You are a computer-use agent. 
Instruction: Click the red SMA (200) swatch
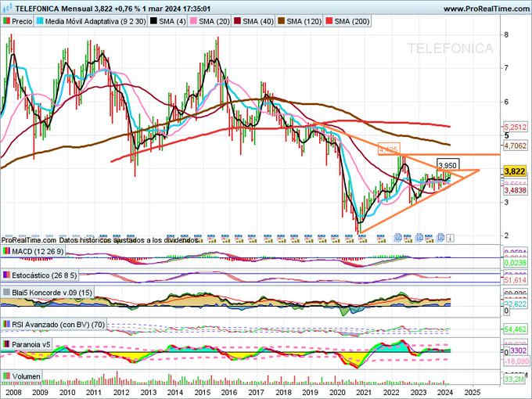pyautogui.click(x=329, y=21)
